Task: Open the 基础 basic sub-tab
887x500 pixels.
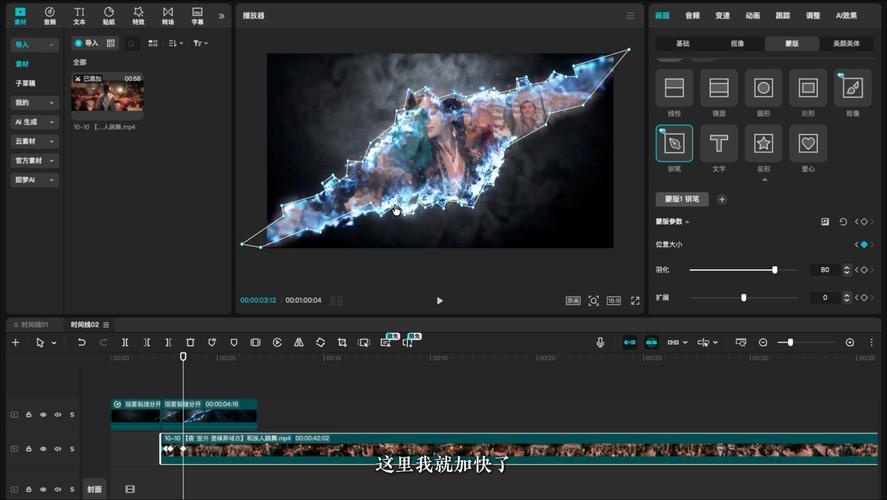Action: point(683,44)
